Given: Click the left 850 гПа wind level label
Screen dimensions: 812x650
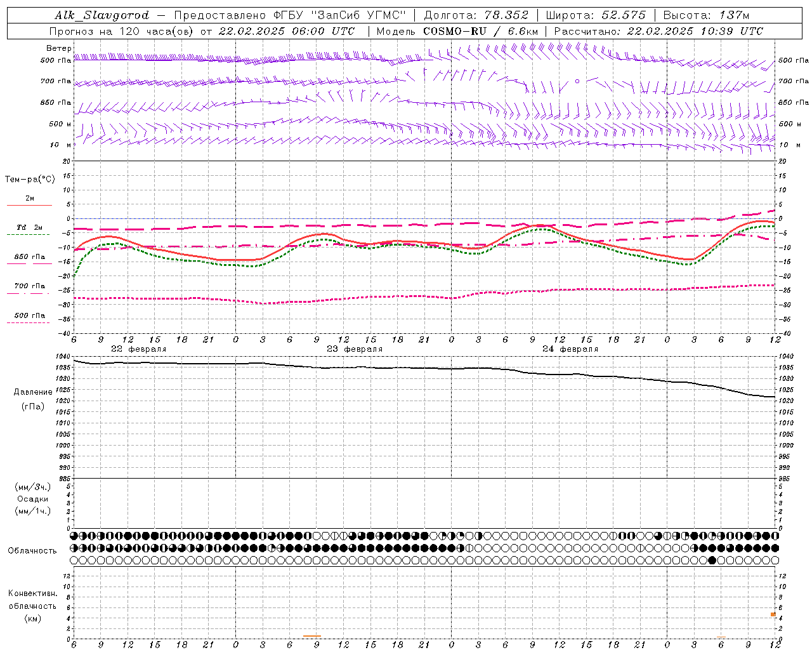Looking at the screenshot, I should (56, 102).
